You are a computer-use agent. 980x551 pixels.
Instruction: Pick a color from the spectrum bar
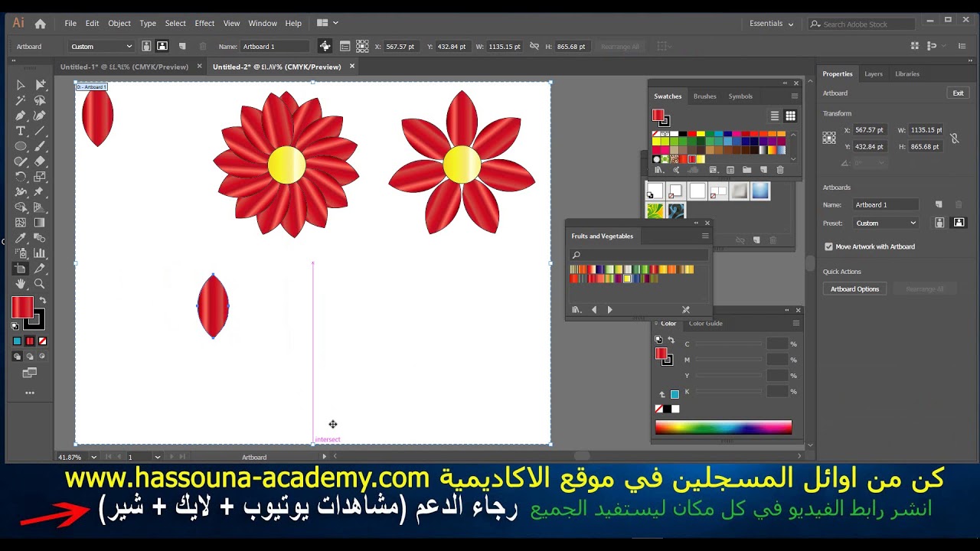point(724,428)
